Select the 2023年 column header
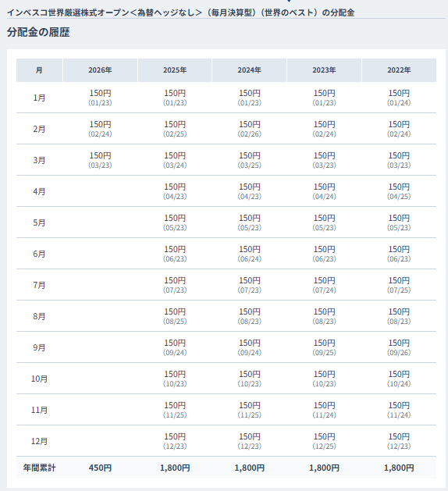 click(324, 70)
